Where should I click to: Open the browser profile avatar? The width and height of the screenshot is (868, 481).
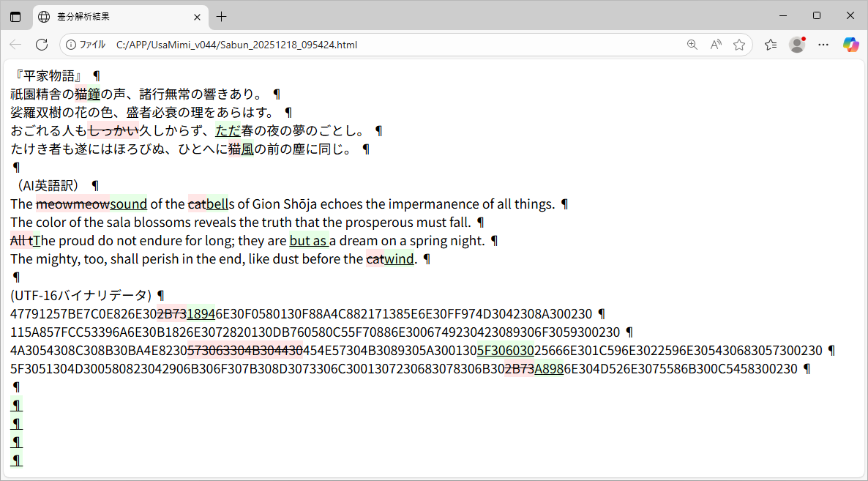pos(797,45)
